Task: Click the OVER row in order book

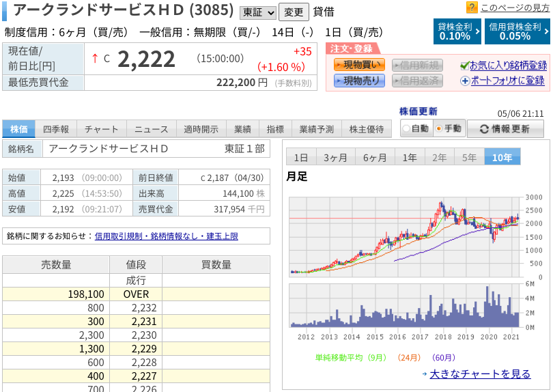Action: [136, 294]
